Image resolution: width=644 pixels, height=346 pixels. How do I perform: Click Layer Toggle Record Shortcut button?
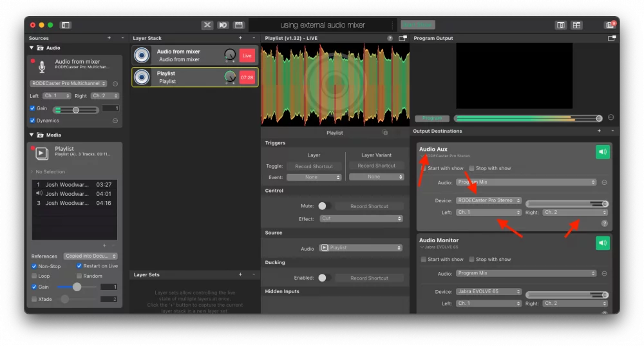314,166
